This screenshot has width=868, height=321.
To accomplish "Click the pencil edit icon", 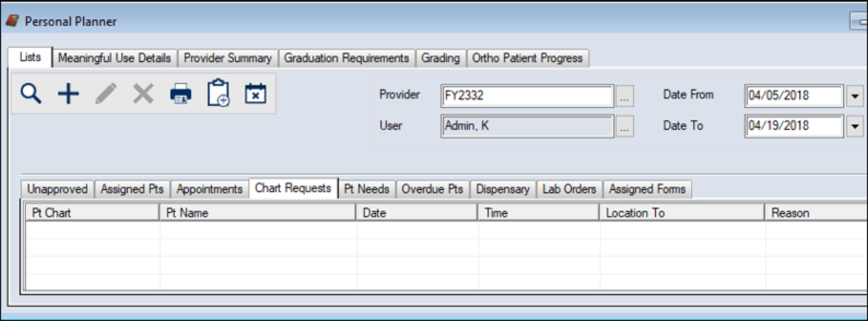I will [x=106, y=93].
